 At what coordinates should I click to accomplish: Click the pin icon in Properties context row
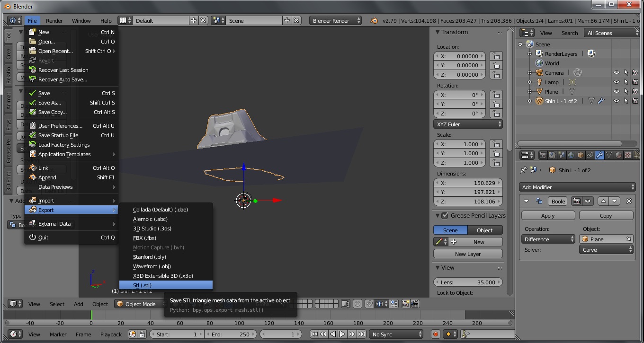pyautogui.click(x=523, y=170)
